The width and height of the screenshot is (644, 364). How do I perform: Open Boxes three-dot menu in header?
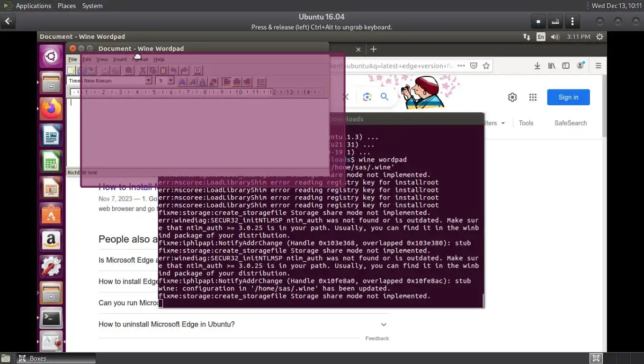pos(572,21)
